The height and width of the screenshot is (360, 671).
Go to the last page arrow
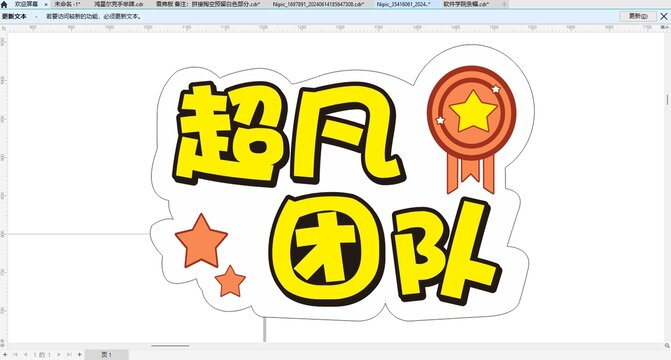coord(69,354)
